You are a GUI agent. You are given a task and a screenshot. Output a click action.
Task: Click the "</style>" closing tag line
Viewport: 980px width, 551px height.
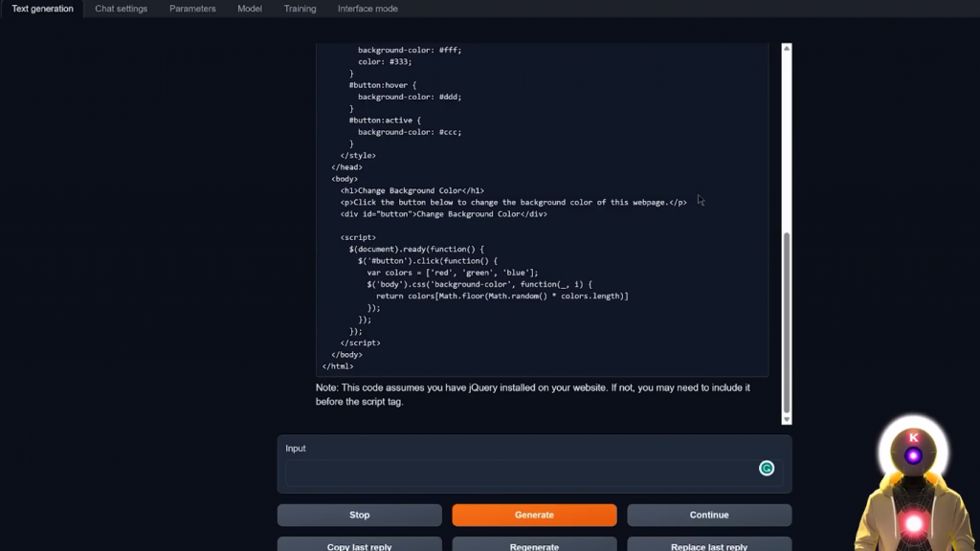[358, 156]
